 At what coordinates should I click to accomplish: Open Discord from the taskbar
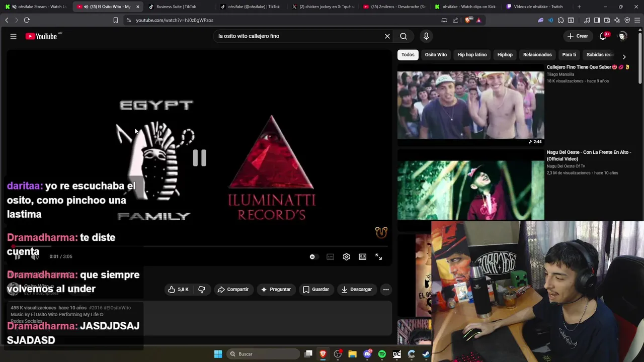tap(367, 354)
